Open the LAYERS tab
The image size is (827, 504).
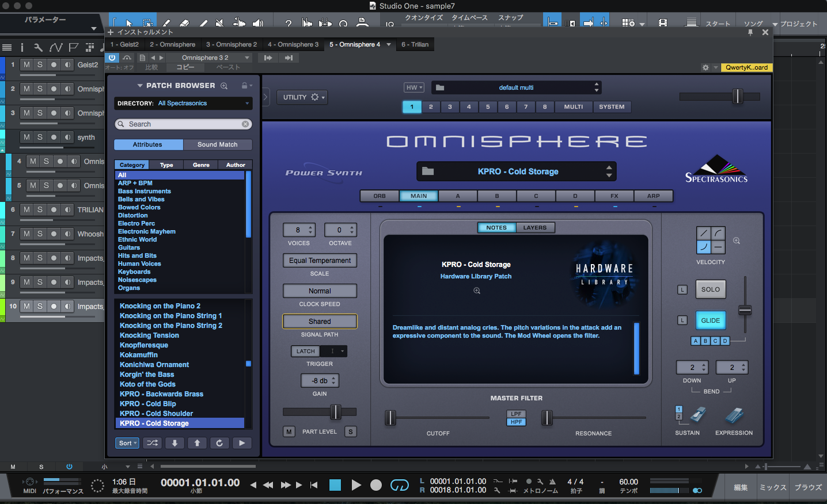tap(535, 228)
